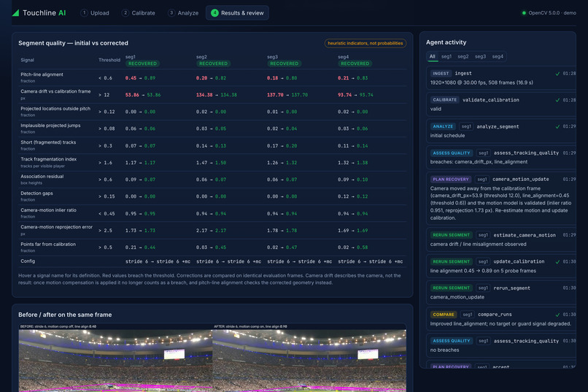Open the assess_tracking_quality entry reading no breaches

click(501, 345)
